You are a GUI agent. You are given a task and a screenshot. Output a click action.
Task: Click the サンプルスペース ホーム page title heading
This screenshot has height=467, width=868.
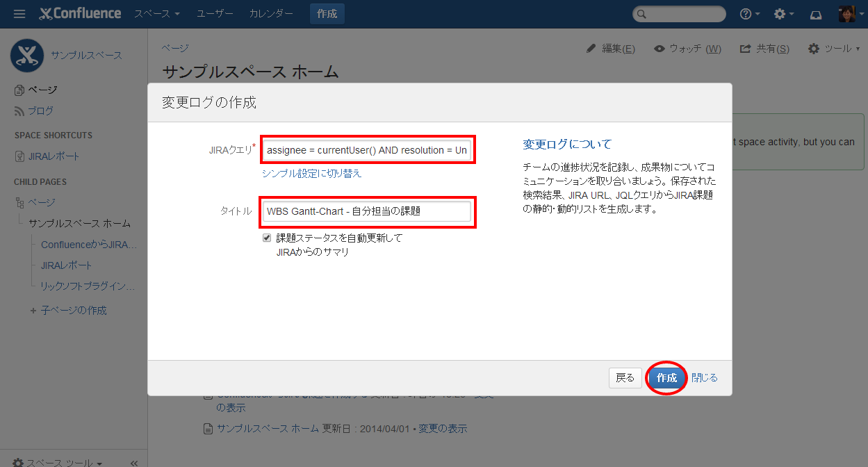pyautogui.click(x=251, y=72)
